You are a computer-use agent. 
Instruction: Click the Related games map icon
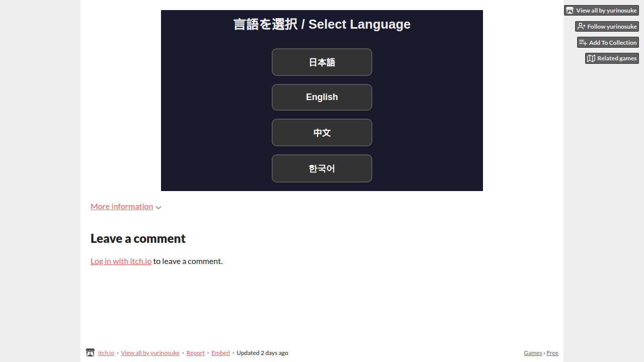click(x=591, y=58)
